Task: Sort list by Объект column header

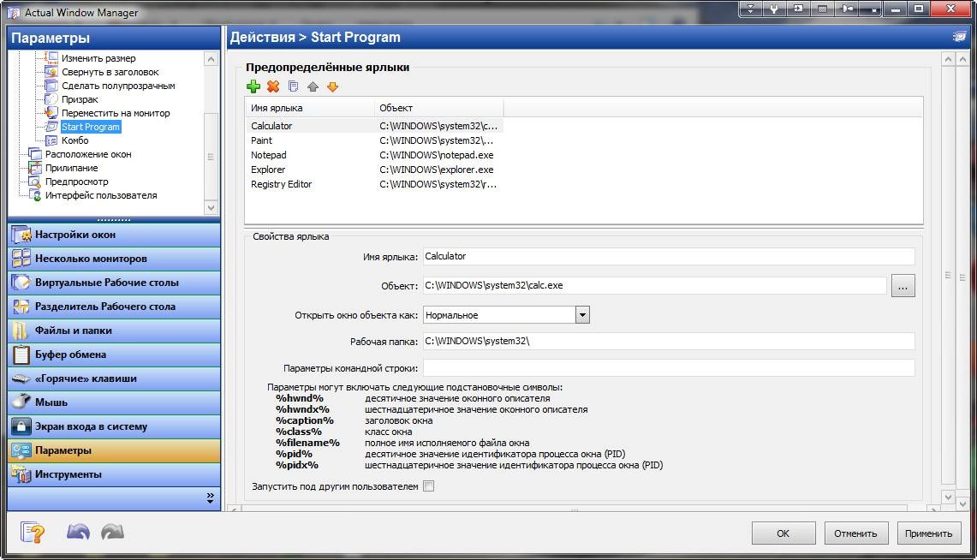Action: pos(438,108)
